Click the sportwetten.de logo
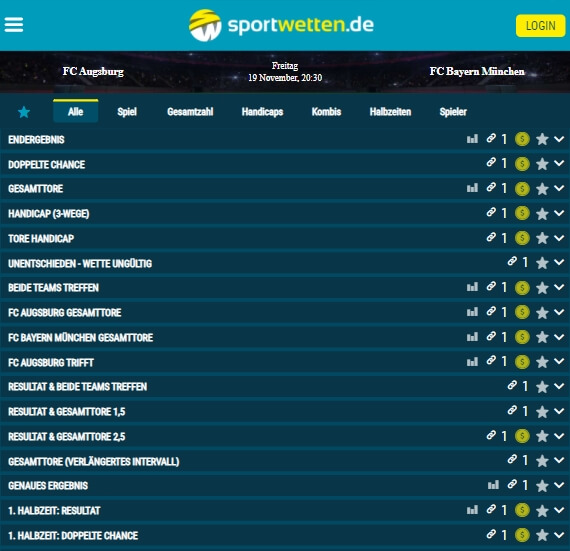This screenshot has width=570, height=551. point(281,25)
